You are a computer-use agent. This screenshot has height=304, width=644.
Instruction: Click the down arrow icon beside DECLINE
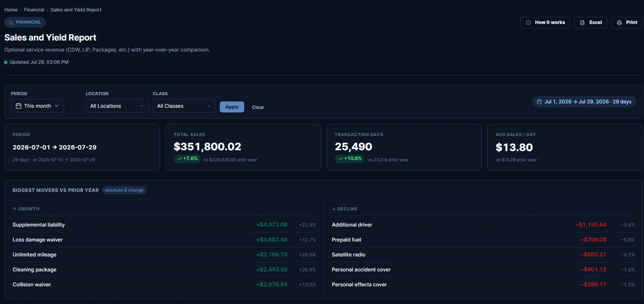coord(334,209)
